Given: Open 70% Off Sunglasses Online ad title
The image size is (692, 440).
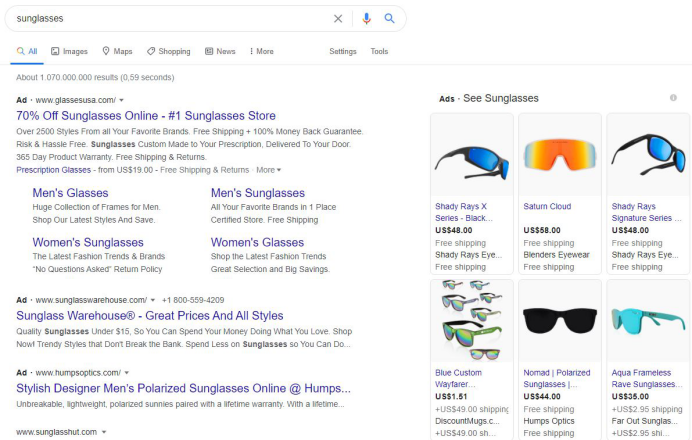Looking at the screenshot, I should pyautogui.click(x=146, y=116).
